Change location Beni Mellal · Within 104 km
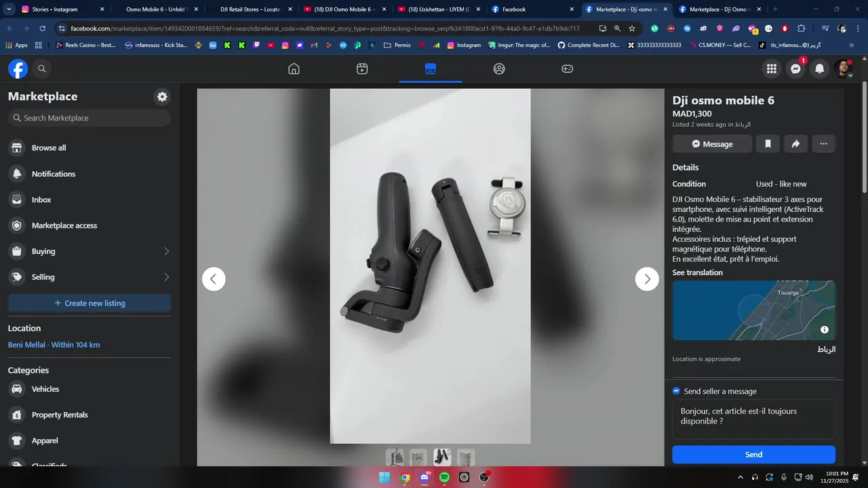Screen dimensions: 868x488 pos(54,345)
